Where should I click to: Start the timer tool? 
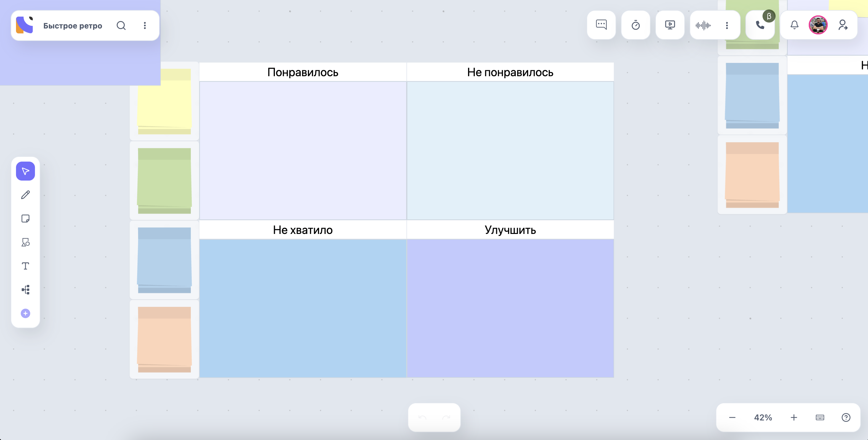click(636, 25)
